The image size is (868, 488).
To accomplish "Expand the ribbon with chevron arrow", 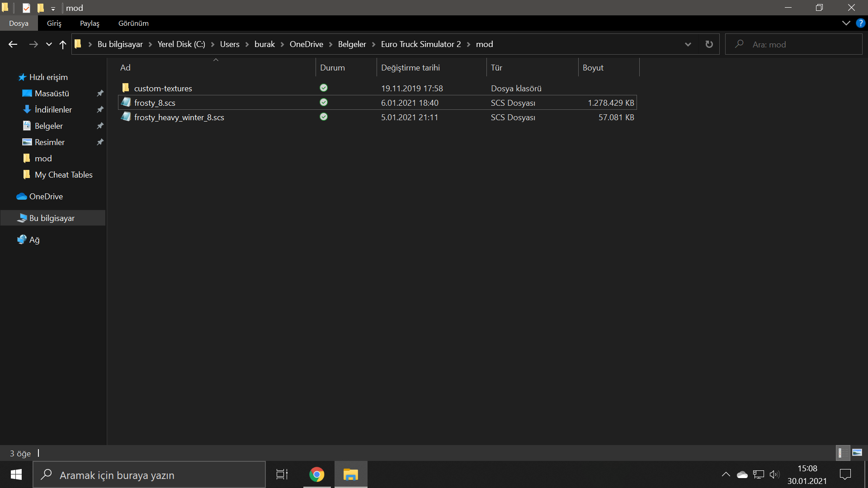I will 846,23.
